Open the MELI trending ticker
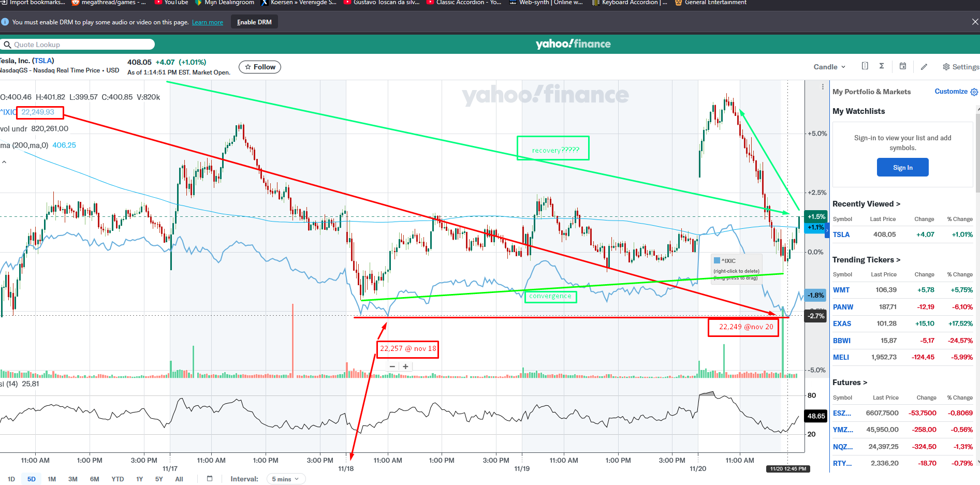 [841, 357]
